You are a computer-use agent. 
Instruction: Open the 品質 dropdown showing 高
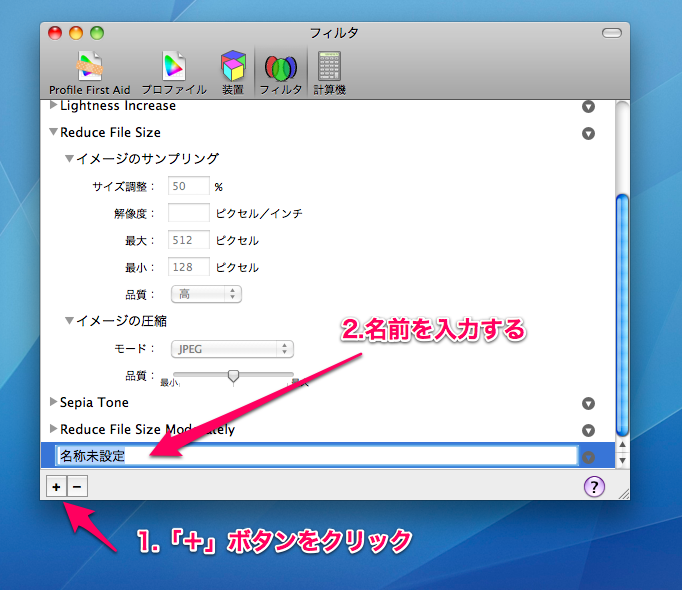(206, 294)
